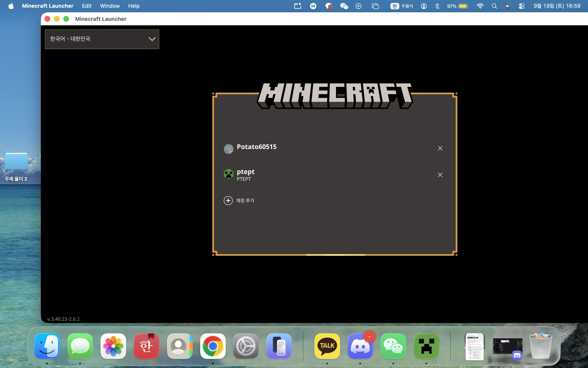Image resolution: width=588 pixels, height=368 pixels.
Task: Click the version text v.3.40.23-2.6.2
Action: (x=63, y=319)
